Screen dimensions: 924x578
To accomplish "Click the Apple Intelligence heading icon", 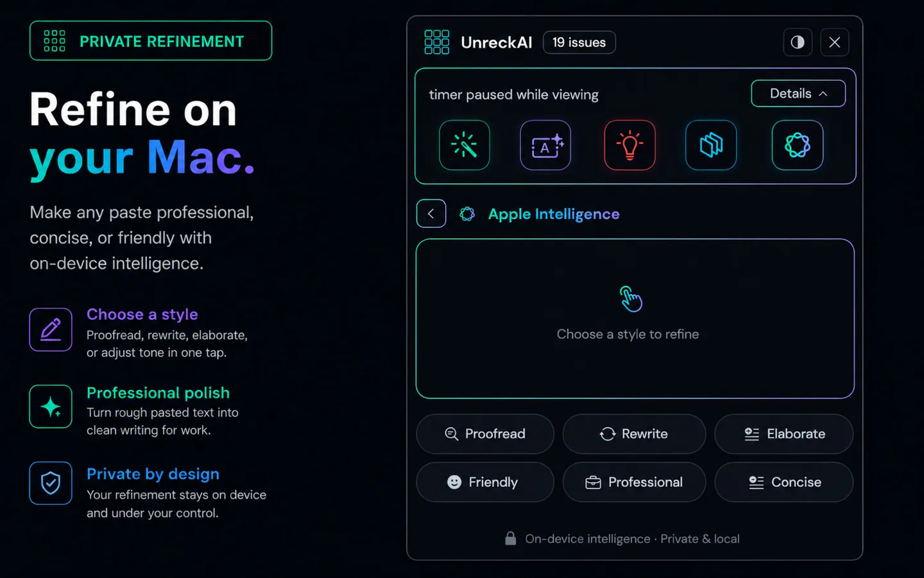I will pos(467,214).
